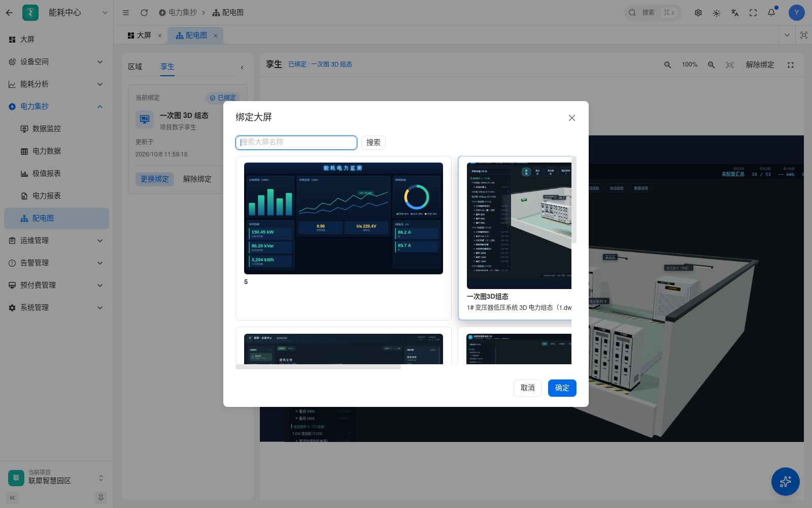This screenshot has height=508, width=812.
Task: Click the zoom out magnifier icon
Action: click(668, 65)
